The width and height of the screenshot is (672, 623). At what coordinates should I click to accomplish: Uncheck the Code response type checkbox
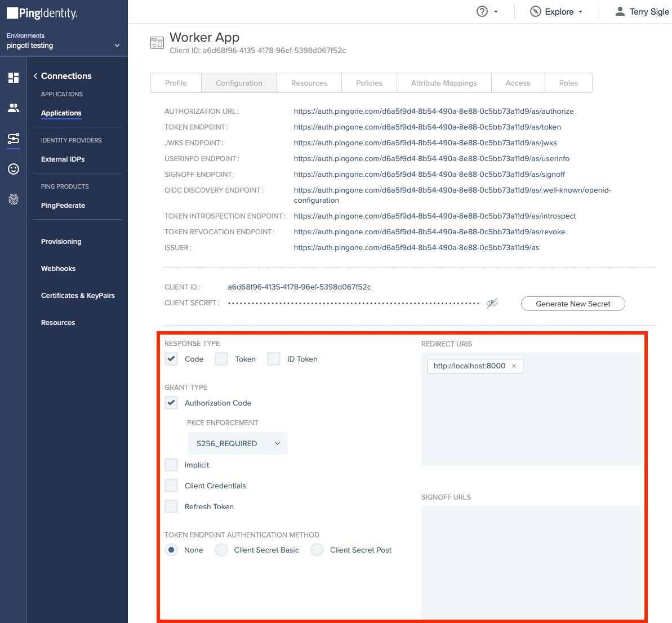tap(171, 359)
